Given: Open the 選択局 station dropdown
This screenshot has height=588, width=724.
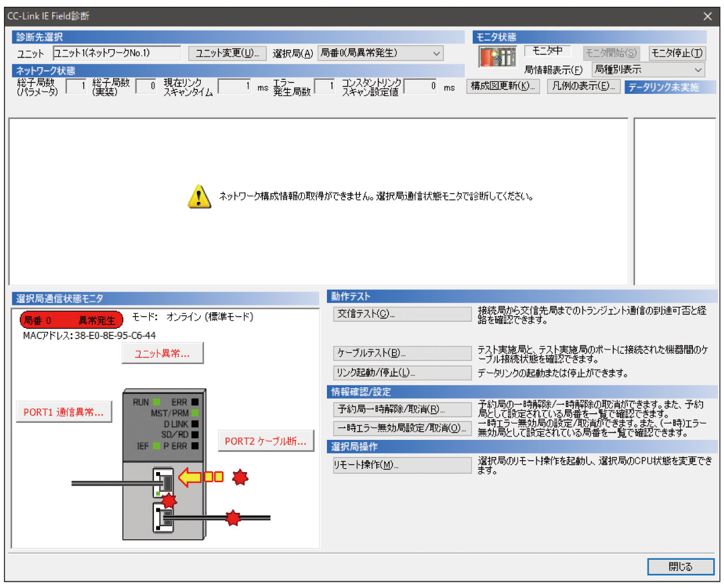Looking at the screenshot, I should 380,53.
